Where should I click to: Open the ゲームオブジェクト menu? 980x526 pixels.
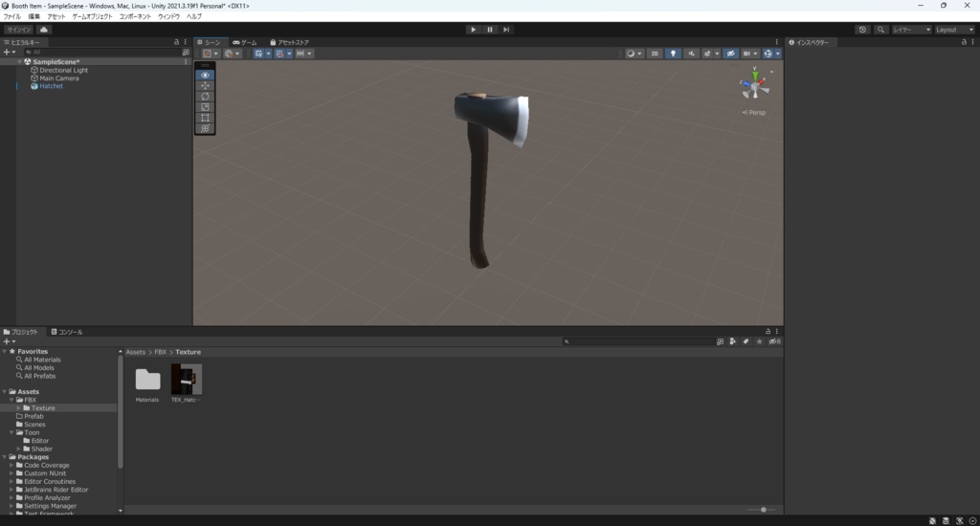tap(93, 17)
